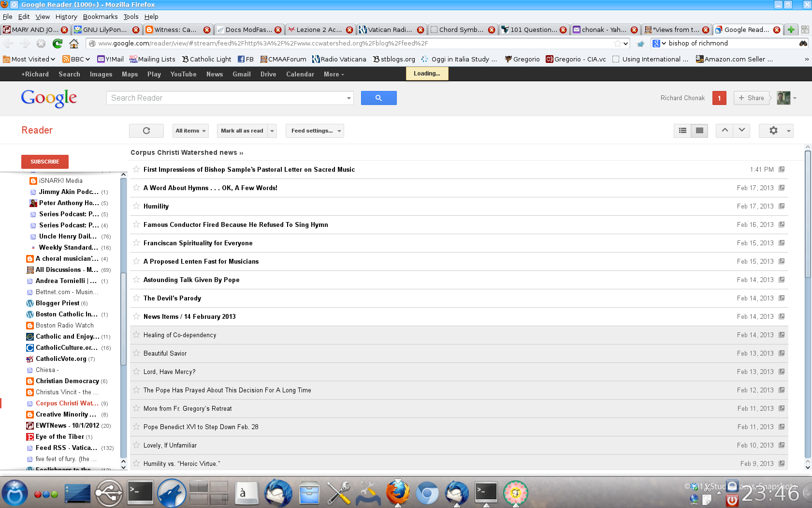
Task: Open terminal icon in taskbar
Action: pyautogui.click(x=140, y=493)
